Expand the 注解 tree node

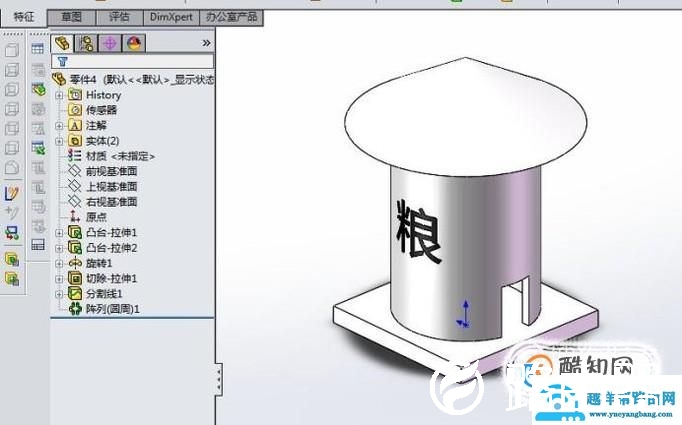click(59, 126)
